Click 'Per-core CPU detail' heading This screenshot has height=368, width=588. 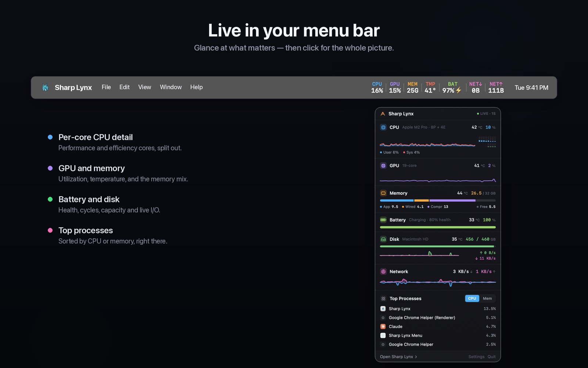[x=96, y=137]
